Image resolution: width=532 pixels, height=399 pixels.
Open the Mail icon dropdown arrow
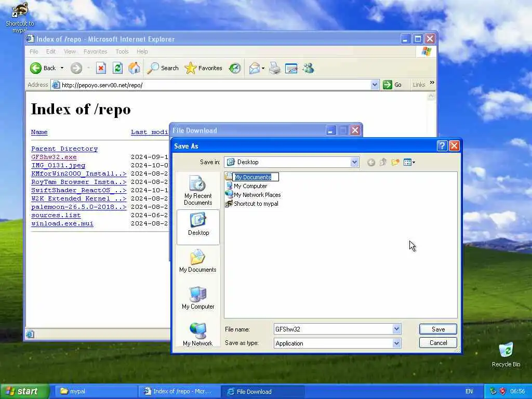263,68
